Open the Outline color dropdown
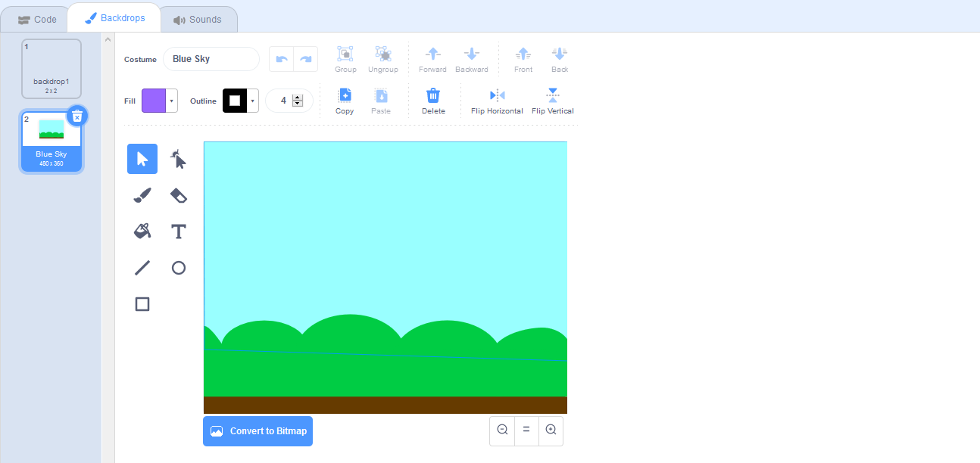The image size is (980, 463). [x=253, y=100]
